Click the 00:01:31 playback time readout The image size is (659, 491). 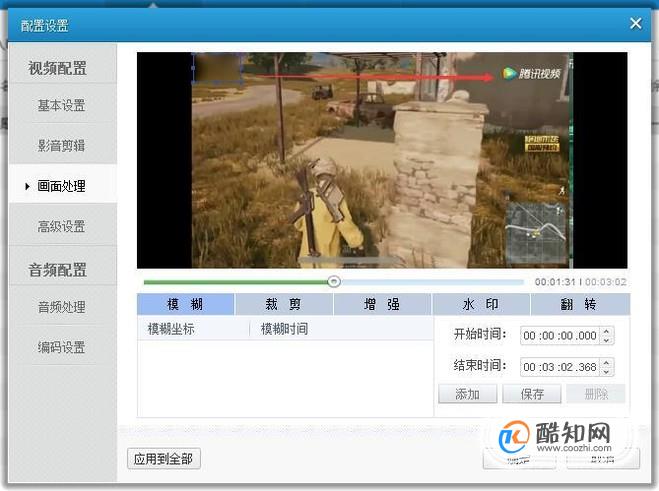tap(554, 282)
